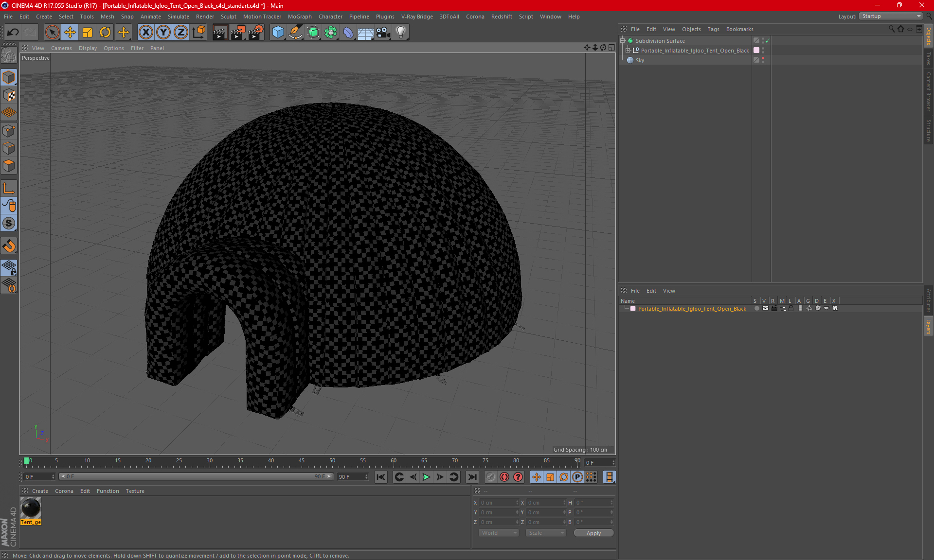This screenshot has width=934, height=560.
Task: Open the vertical Content Browser tab
Action: click(928, 91)
